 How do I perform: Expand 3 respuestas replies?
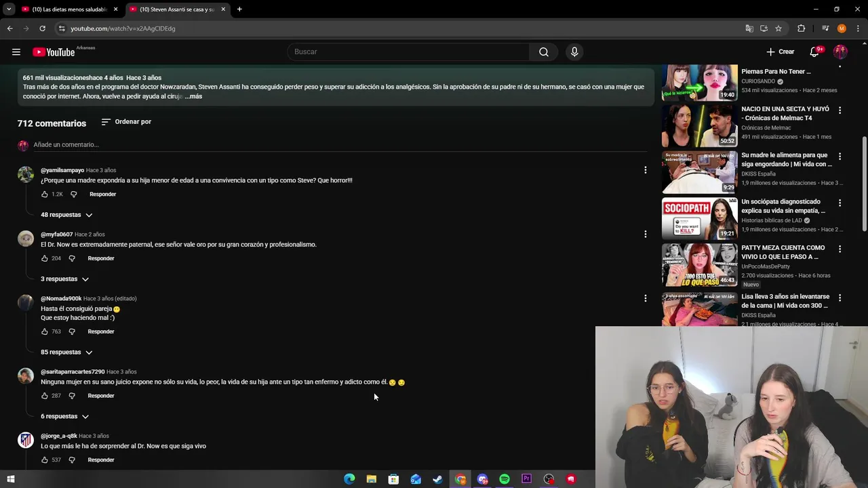[65, 279]
